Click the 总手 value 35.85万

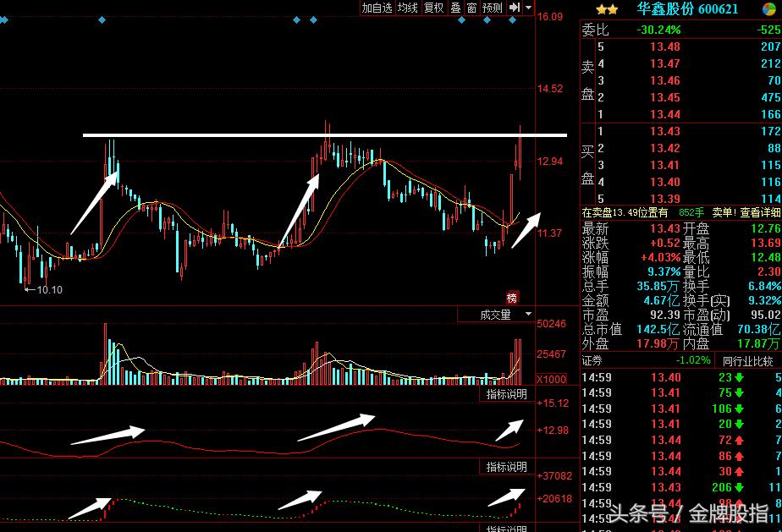[658, 286]
